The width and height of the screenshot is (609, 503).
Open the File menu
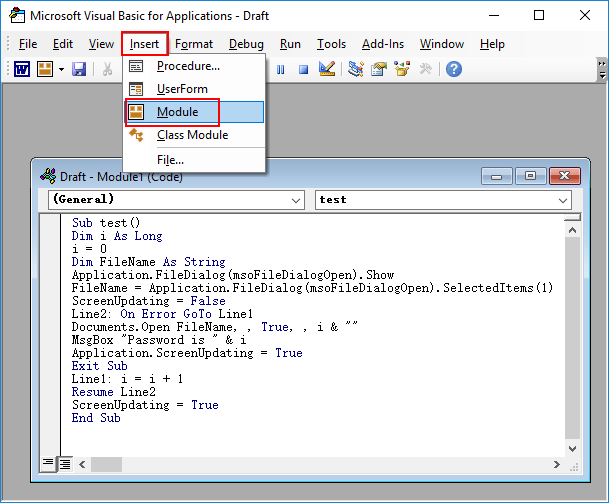(28, 44)
